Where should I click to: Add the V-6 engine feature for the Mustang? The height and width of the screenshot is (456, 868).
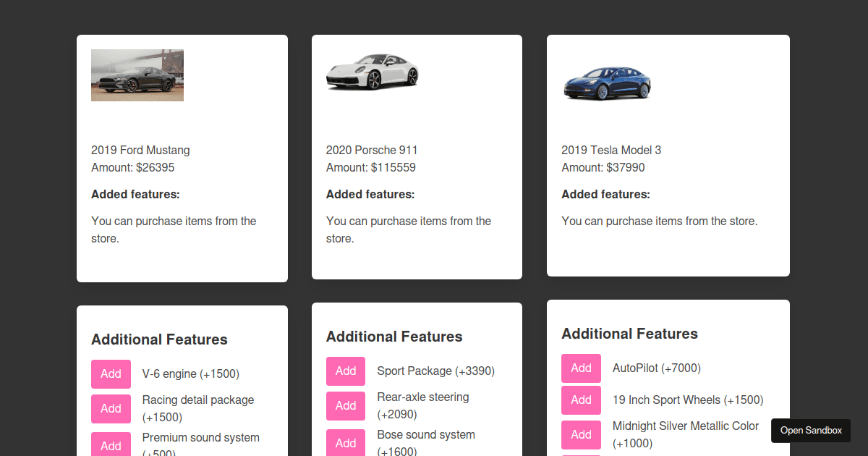(111, 373)
